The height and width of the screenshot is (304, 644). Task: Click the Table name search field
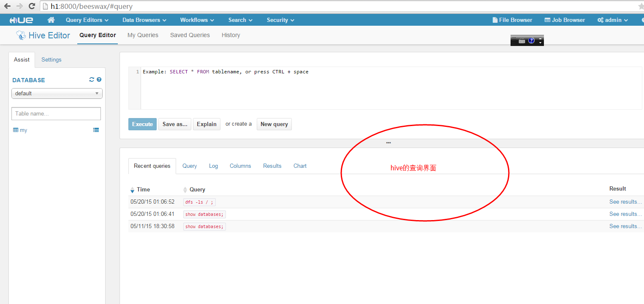(56, 114)
